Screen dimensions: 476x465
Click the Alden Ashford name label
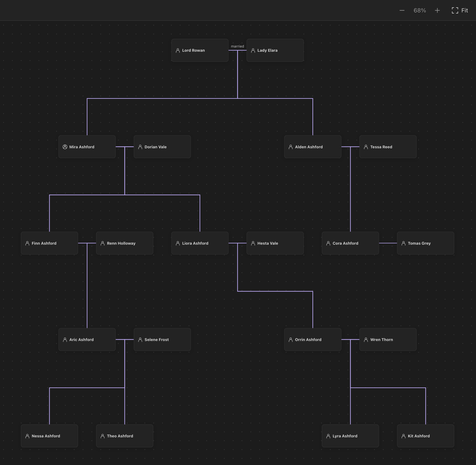pos(309,147)
